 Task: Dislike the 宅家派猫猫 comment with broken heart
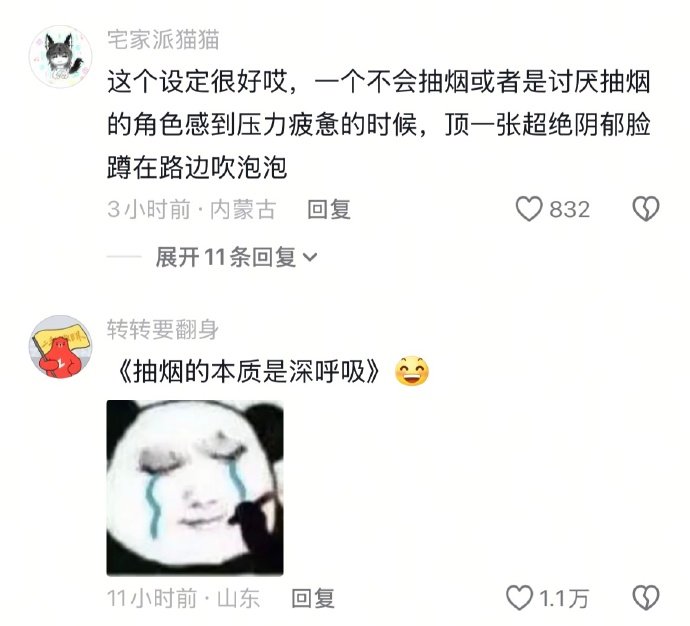(646, 209)
